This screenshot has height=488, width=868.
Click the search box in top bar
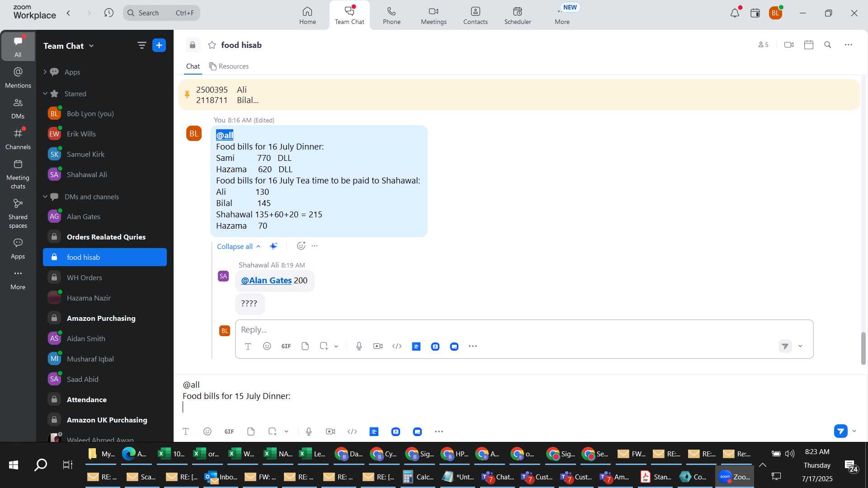[161, 13]
